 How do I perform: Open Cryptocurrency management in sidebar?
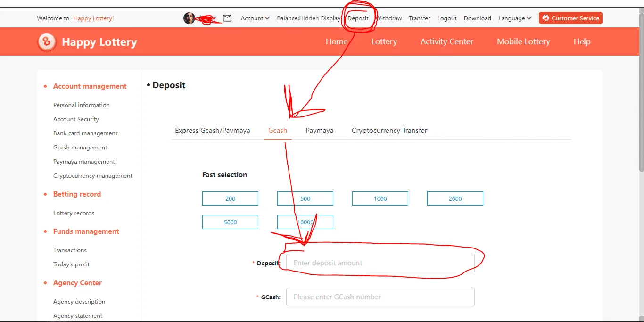click(93, 176)
